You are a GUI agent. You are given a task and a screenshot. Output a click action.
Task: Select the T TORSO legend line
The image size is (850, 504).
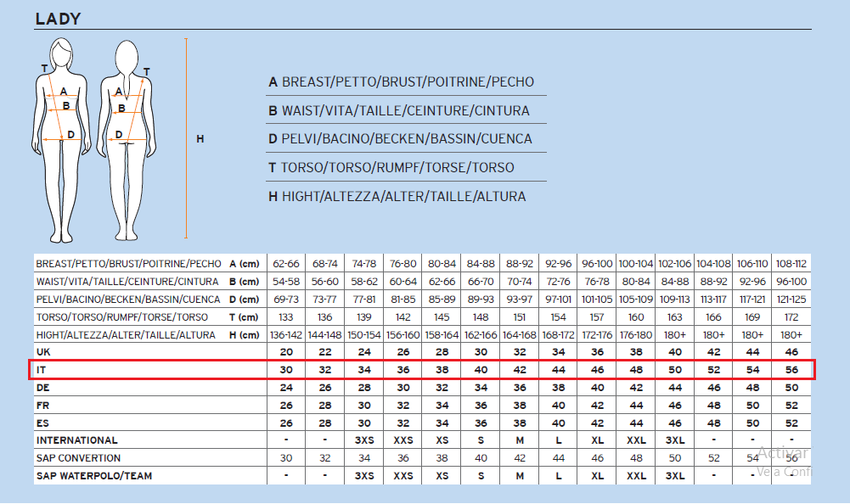pyautogui.click(x=391, y=167)
